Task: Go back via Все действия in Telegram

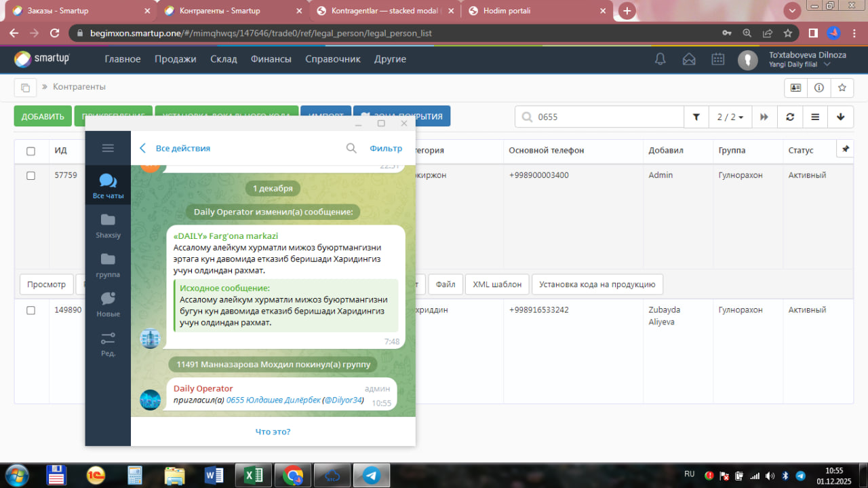Action: coord(176,148)
